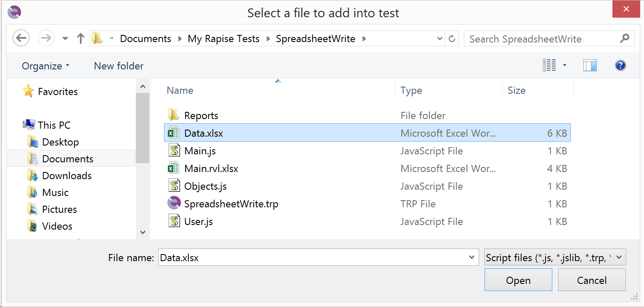Screen dimensions: 644x307
Task: Select the SpreadsheetWrite.trp file
Action: pos(231,204)
